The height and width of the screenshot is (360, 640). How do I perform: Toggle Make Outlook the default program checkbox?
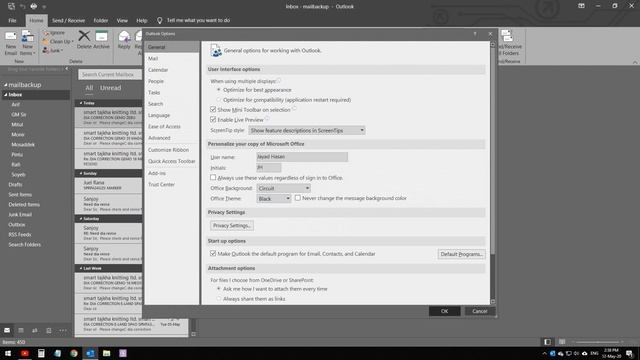pyautogui.click(x=213, y=253)
